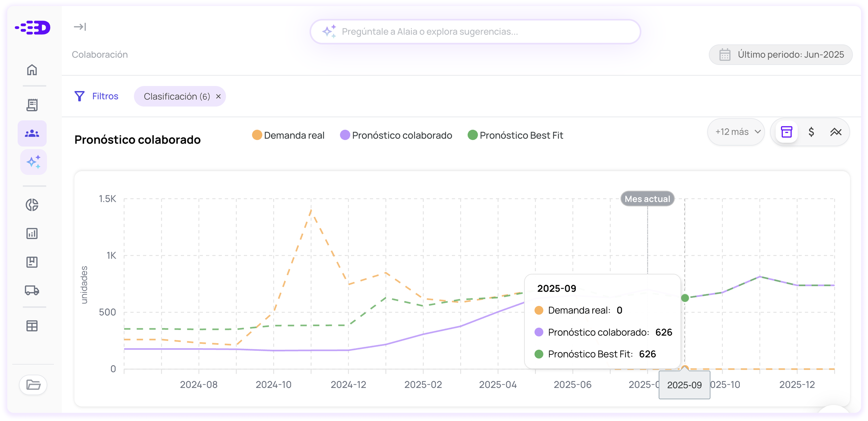Click the 2025-04 x-axis label
Viewport: 868px width, 421px height.
click(498, 384)
